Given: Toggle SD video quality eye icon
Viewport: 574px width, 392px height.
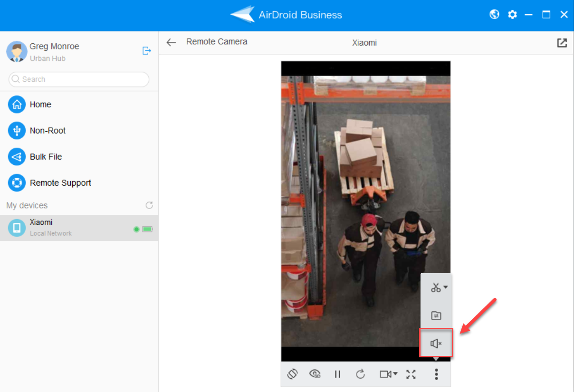Looking at the screenshot, I should pyautogui.click(x=315, y=374).
